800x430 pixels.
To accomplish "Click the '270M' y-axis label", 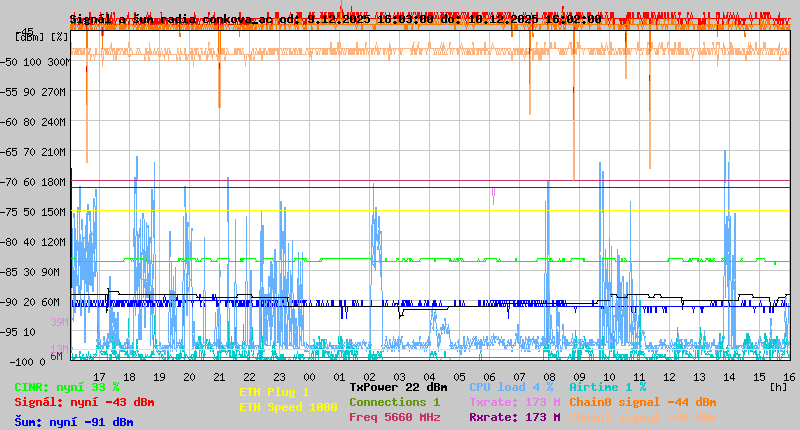I will pyautogui.click(x=54, y=92).
